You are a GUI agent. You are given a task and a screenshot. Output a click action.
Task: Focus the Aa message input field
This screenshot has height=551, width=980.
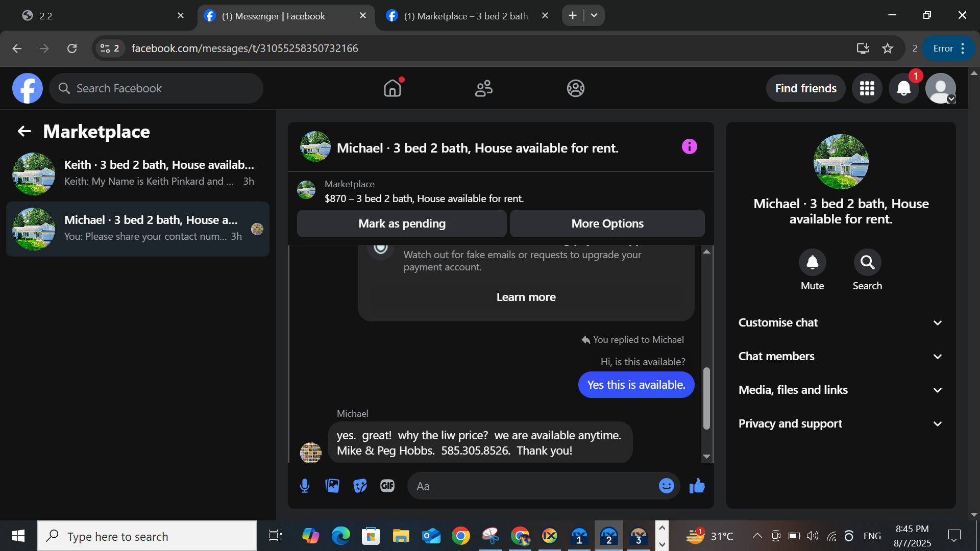point(533,486)
